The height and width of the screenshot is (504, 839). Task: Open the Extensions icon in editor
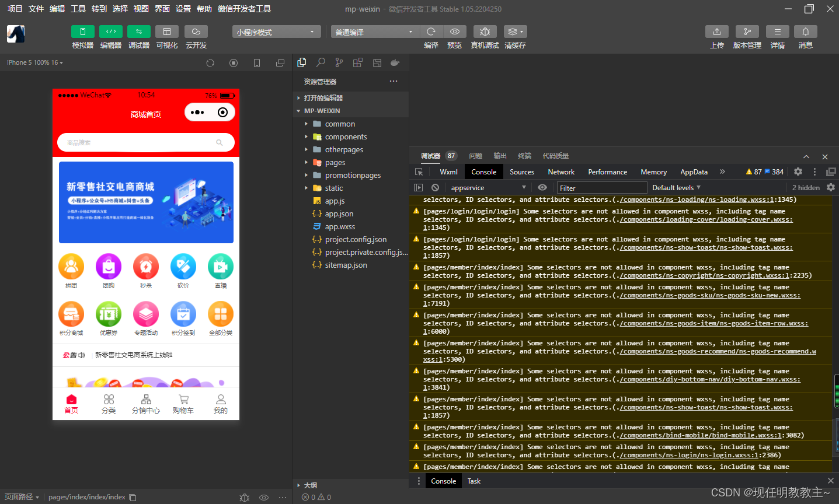click(358, 62)
